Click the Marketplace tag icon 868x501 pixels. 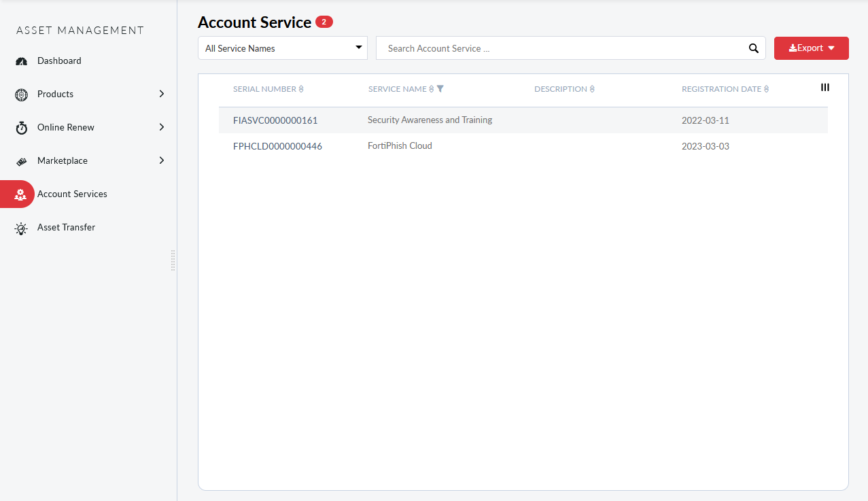21,161
